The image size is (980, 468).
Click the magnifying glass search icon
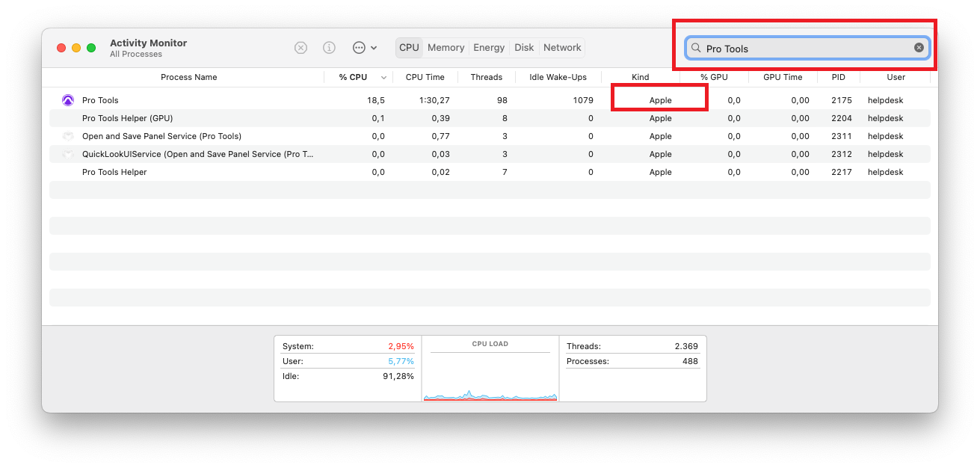pyautogui.click(x=696, y=48)
